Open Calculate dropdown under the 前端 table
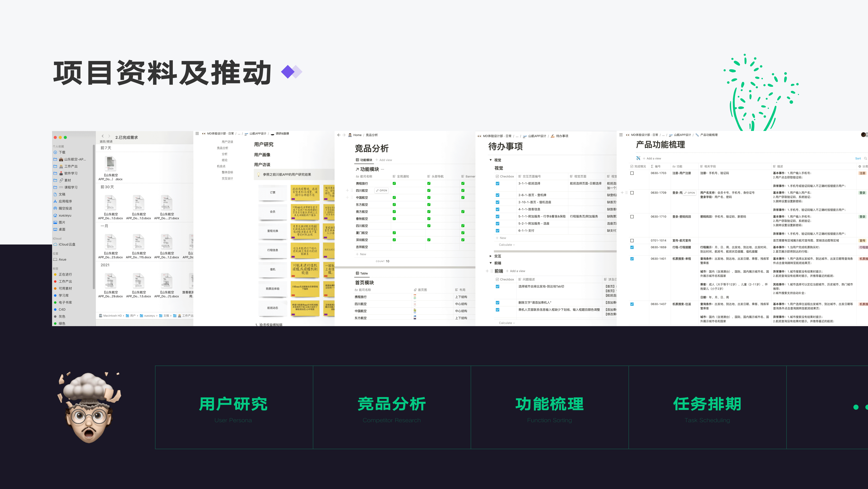The image size is (868, 489). click(506, 323)
